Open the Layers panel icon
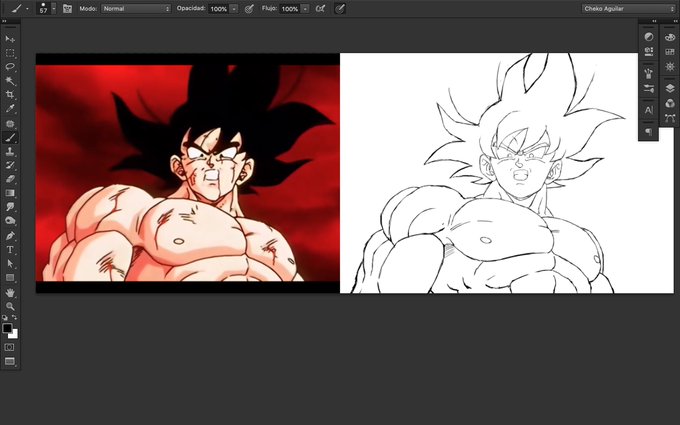This screenshot has height=425, width=680. click(x=670, y=88)
